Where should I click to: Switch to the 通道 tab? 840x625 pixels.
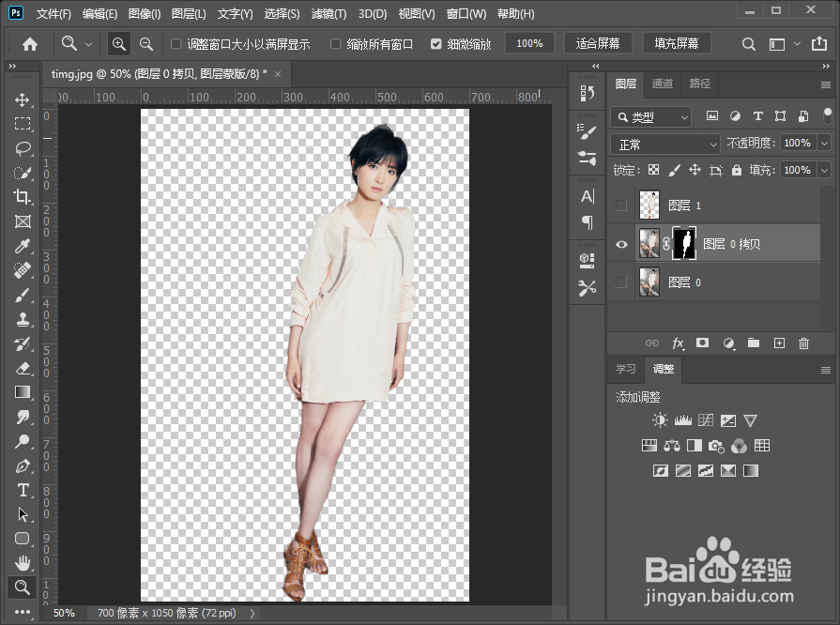(x=662, y=84)
